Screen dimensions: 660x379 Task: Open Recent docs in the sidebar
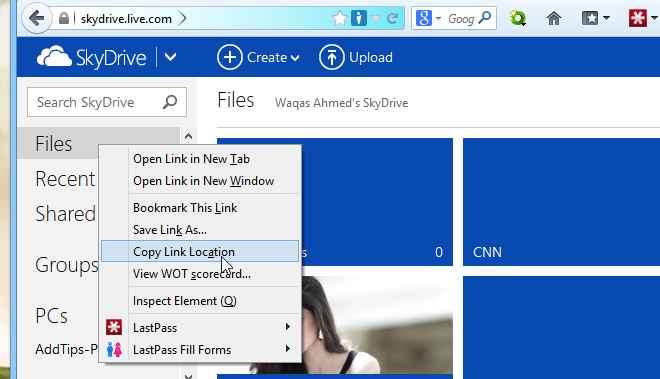65,179
